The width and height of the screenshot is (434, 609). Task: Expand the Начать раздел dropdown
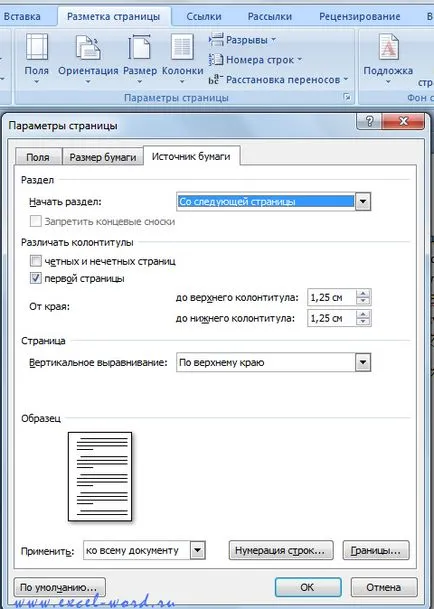tap(363, 202)
